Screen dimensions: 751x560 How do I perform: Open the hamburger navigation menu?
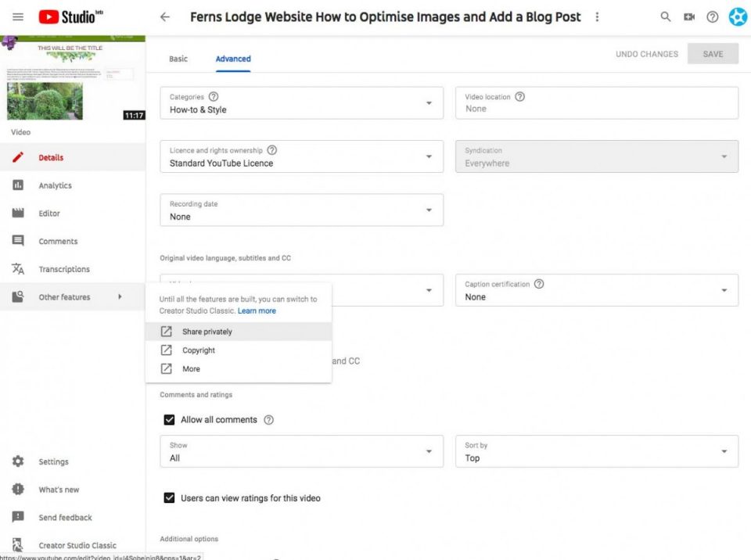pos(18,16)
